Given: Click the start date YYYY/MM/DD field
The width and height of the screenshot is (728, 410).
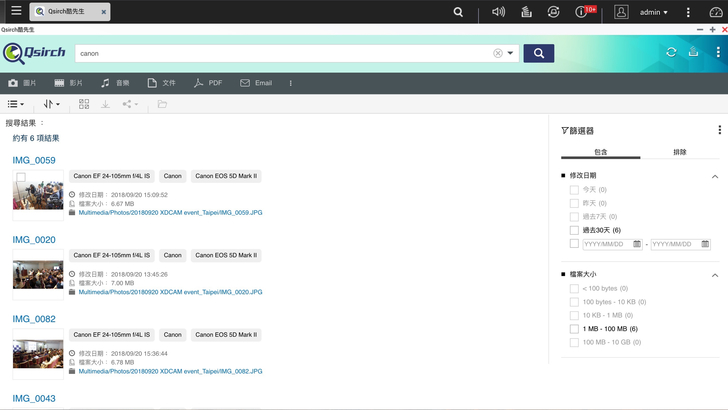Looking at the screenshot, I should (x=605, y=244).
